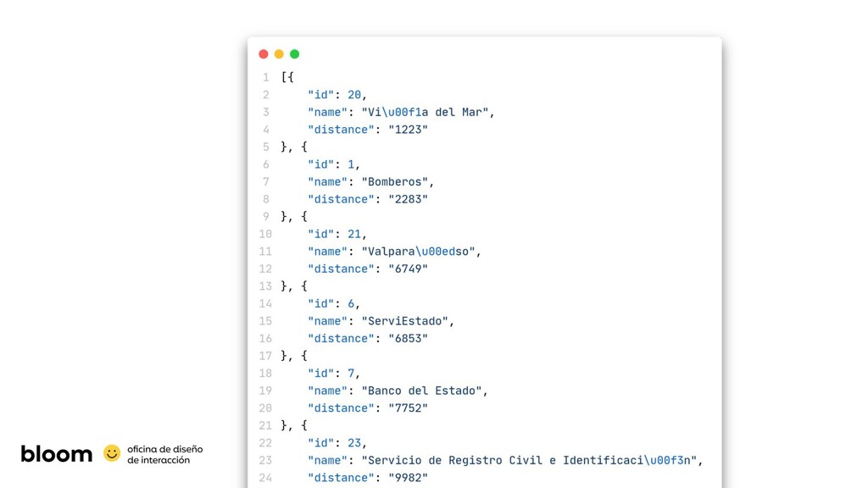Click the distance value "2283"
Image resolution: width=868 pixels, height=488 pixels.
[x=408, y=199]
